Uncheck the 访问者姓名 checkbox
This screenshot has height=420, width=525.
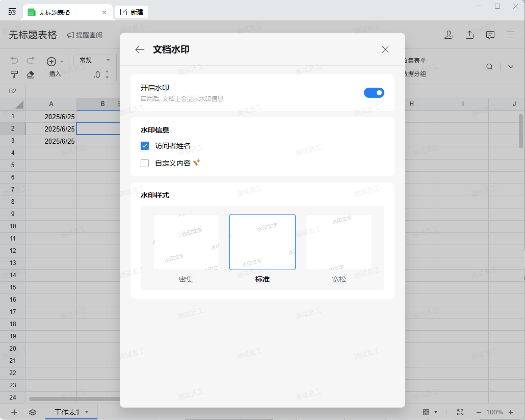pos(145,146)
